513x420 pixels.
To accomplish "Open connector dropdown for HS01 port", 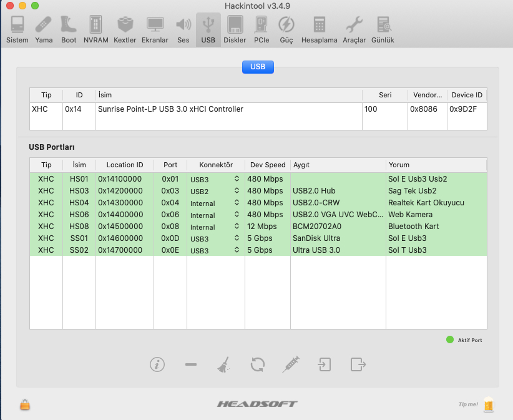I will click(237, 179).
